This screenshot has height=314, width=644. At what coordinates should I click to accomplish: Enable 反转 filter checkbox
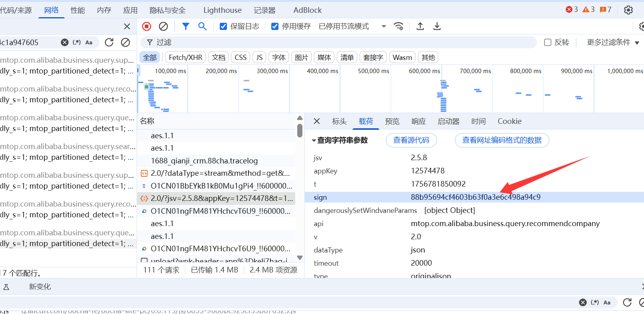pos(548,42)
